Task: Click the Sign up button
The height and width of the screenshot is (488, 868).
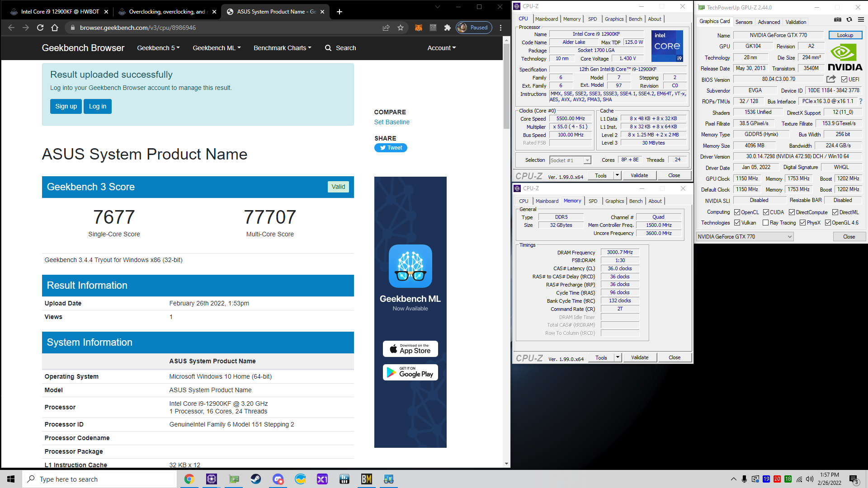Action: click(66, 107)
